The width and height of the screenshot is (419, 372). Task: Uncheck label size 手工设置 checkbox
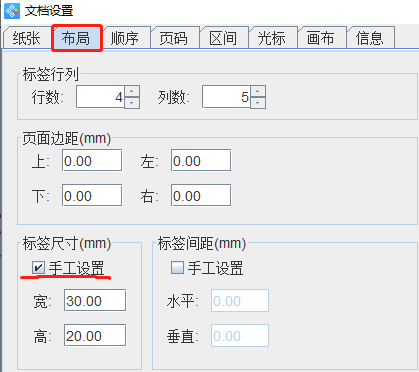click(x=38, y=267)
